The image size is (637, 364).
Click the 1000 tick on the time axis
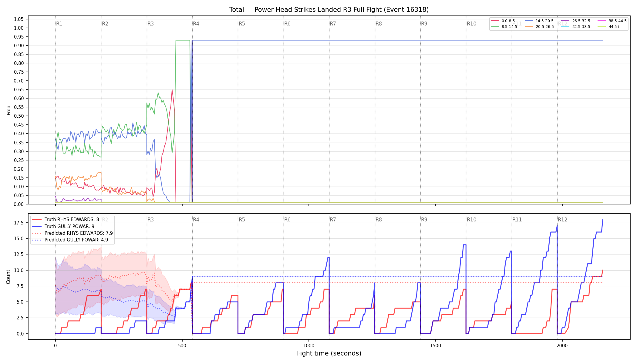coord(309,345)
